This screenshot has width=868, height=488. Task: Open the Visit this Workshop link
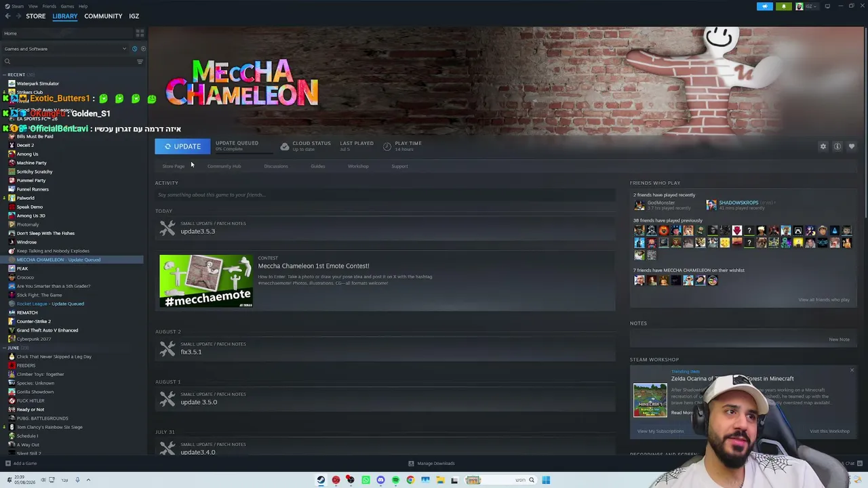tap(829, 431)
